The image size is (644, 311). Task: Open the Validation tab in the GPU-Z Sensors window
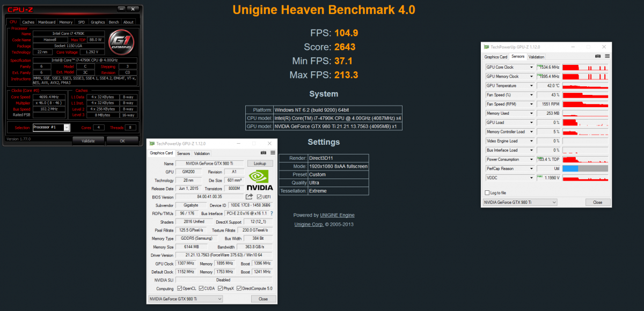point(536,56)
